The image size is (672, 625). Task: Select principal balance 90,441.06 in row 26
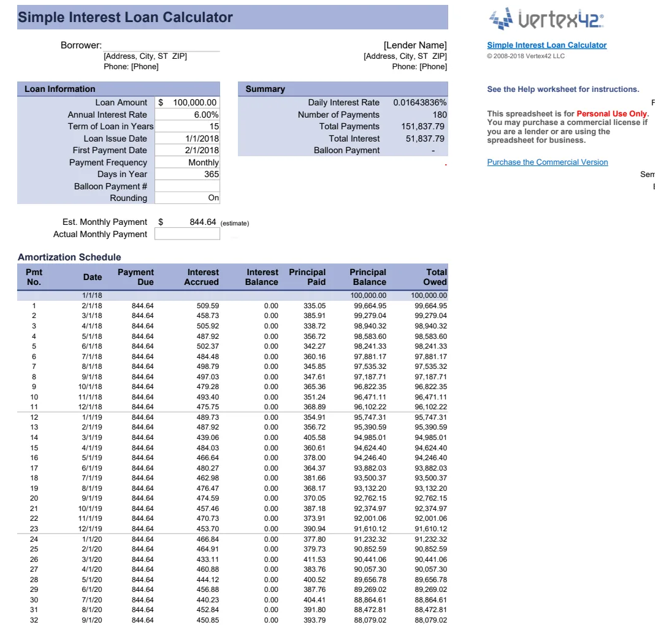370,559
